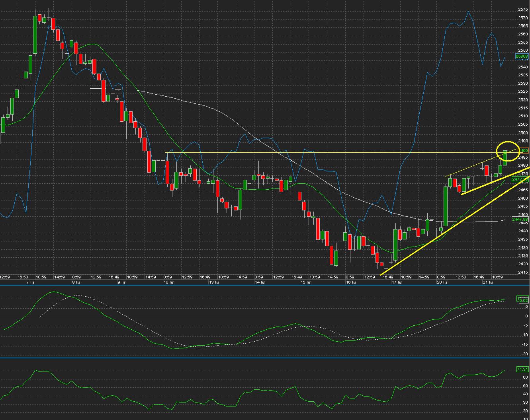Click the 2415 bottom price axis label
The image size is (530, 420).
click(x=523, y=272)
